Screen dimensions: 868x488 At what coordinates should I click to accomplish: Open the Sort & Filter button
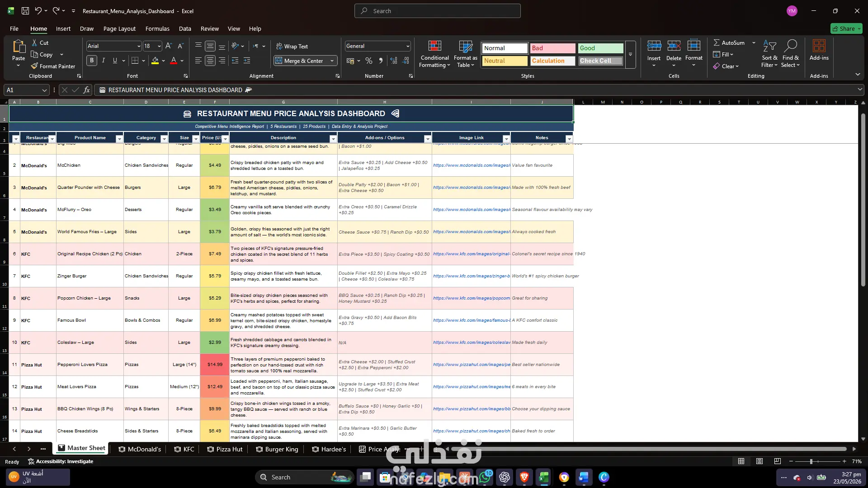pos(769,54)
